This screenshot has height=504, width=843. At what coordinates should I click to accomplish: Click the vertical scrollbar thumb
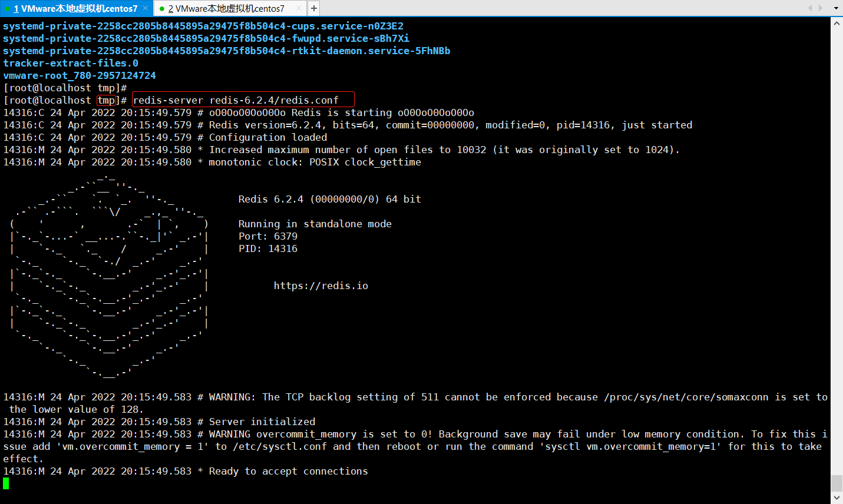pos(837,483)
